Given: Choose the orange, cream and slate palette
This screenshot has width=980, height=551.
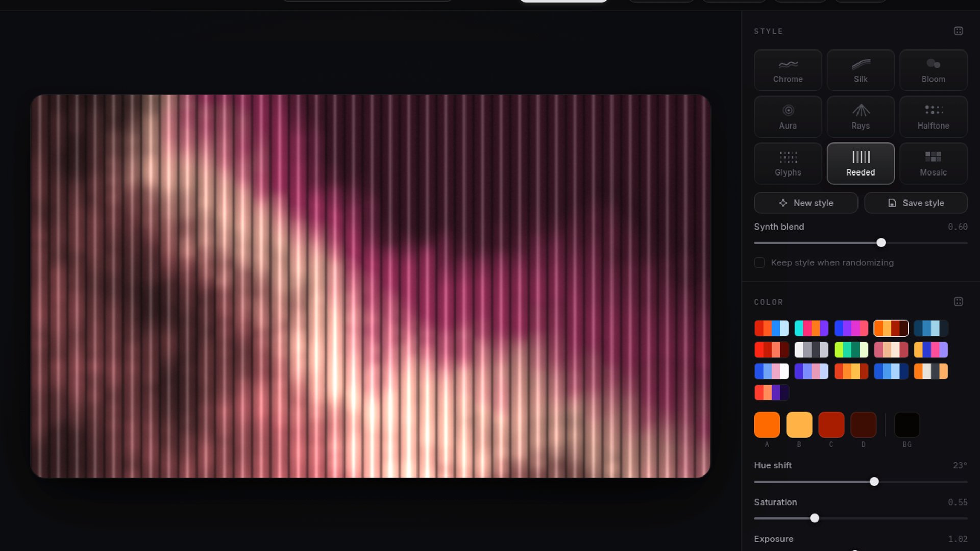Looking at the screenshot, I should pyautogui.click(x=930, y=371).
